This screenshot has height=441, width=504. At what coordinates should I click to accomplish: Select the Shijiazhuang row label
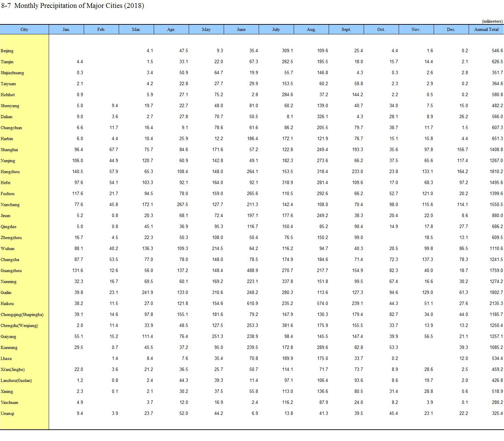(12, 73)
